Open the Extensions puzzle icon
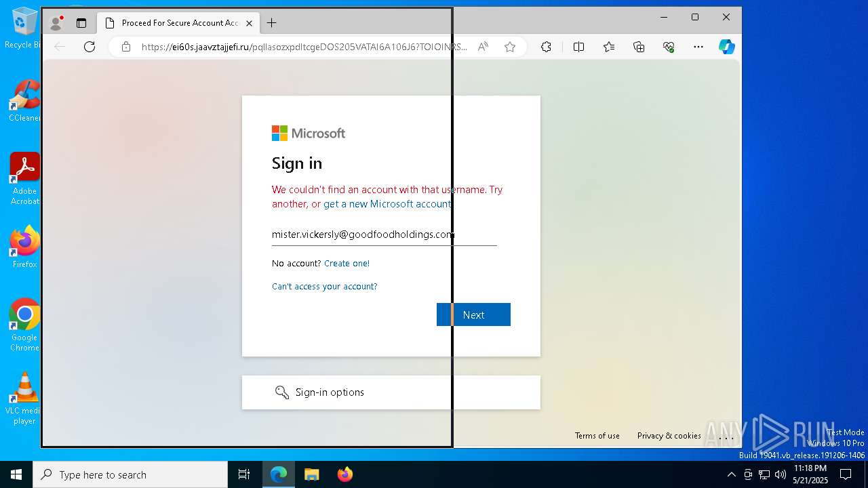The image size is (868, 488). pos(546,47)
